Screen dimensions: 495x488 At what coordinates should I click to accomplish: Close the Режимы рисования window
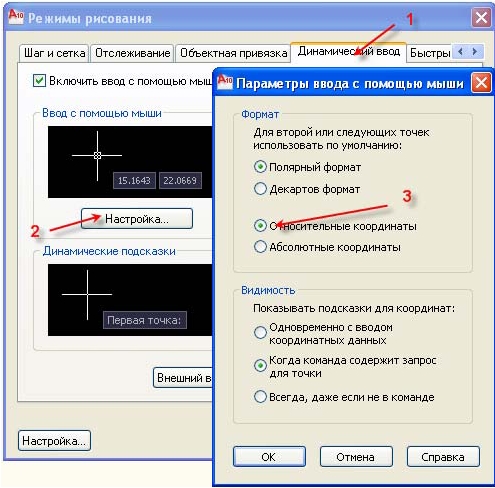click(481, 17)
